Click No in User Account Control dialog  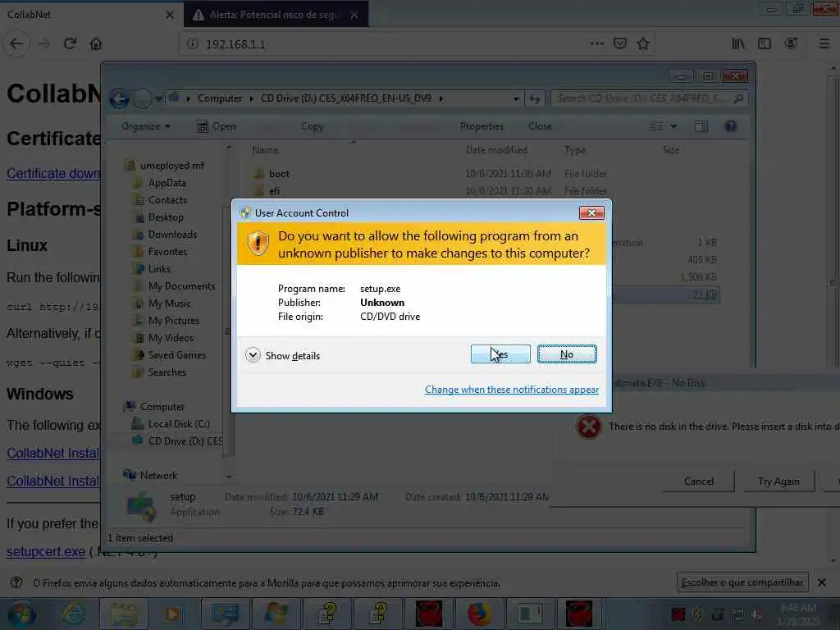[567, 354]
